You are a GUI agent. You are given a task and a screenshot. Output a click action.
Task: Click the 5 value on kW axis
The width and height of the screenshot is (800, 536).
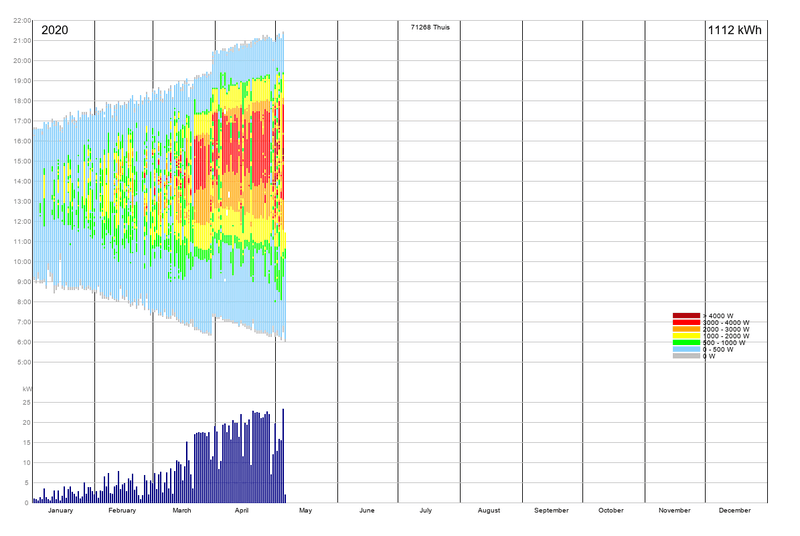click(28, 482)
